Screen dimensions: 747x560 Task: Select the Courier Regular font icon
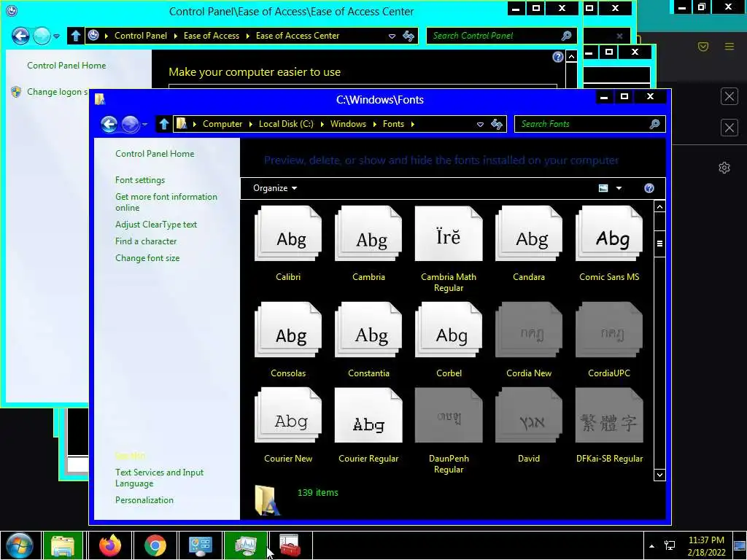[x=368, y=415]
